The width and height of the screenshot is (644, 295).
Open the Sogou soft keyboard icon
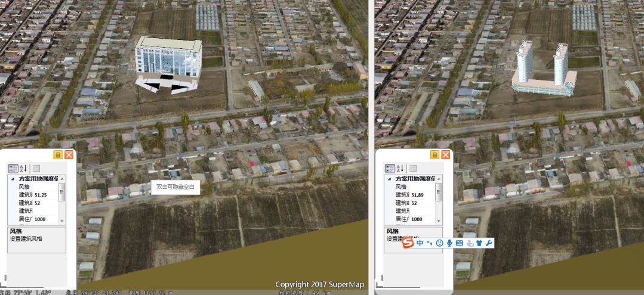click(x=459, y=243)
